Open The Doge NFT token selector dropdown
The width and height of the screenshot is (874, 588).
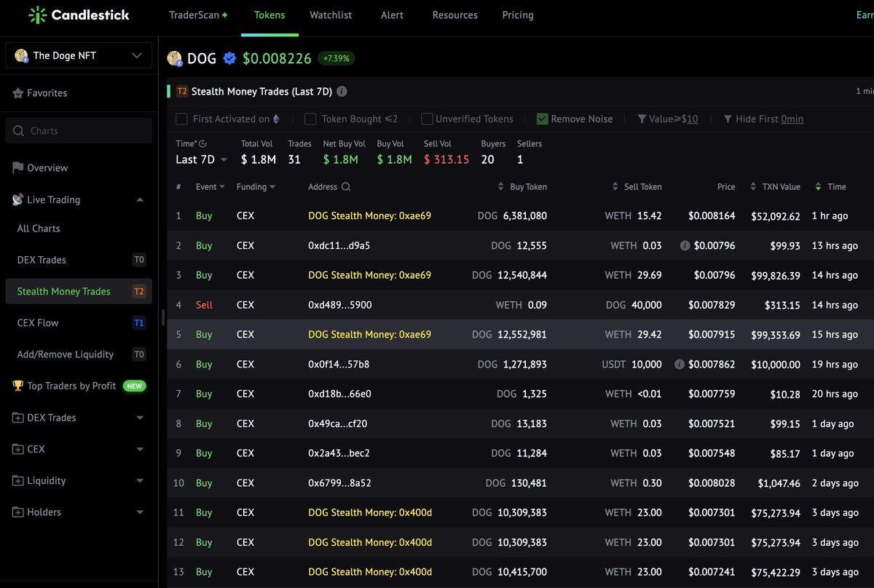79,55
